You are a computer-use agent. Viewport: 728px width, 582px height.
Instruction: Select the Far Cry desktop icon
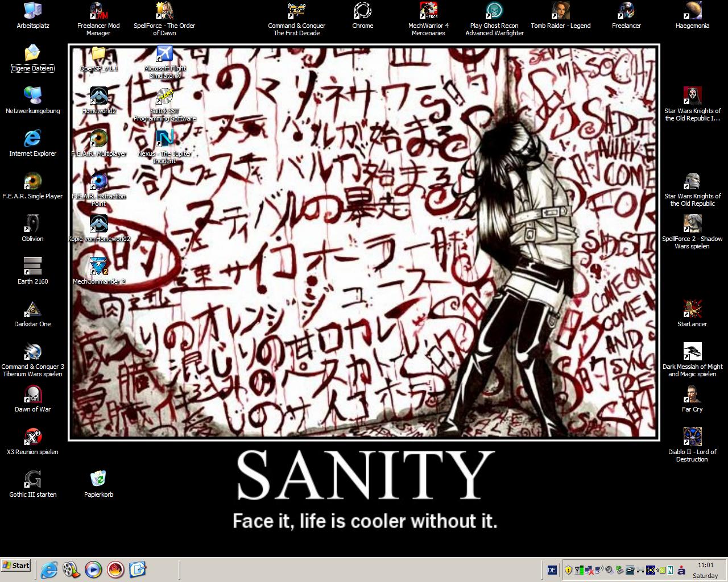(x=692, y=394)
